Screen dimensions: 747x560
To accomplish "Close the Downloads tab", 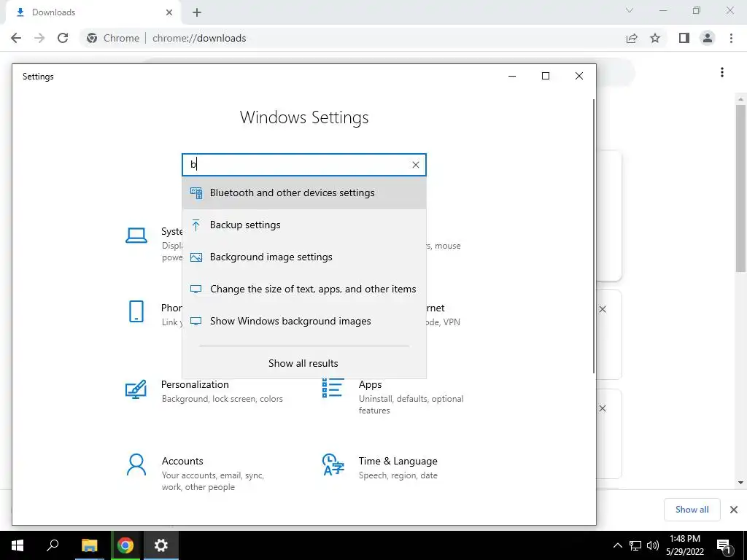I will pyautogui.click(x=169, y=12).
